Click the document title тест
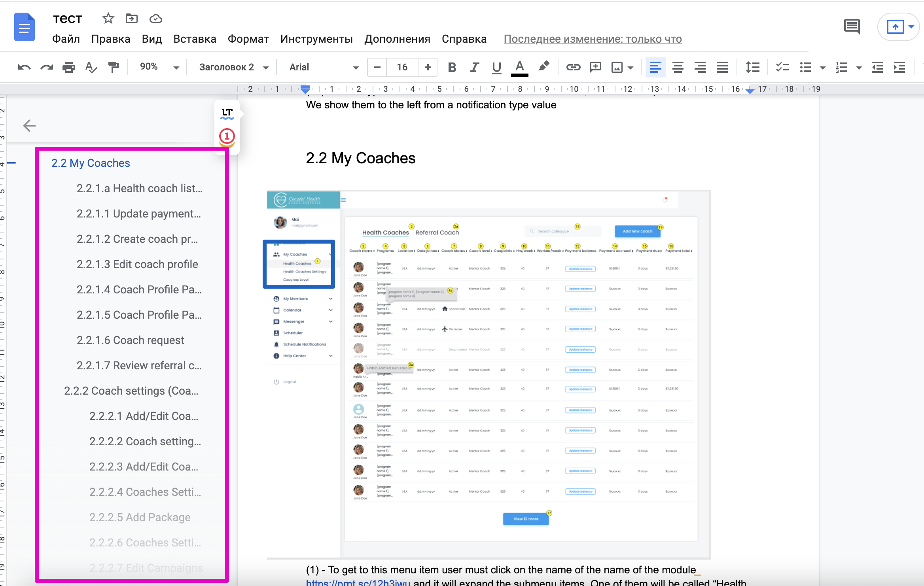This screenshot has height=586, width=924. [x=68, y=19]
